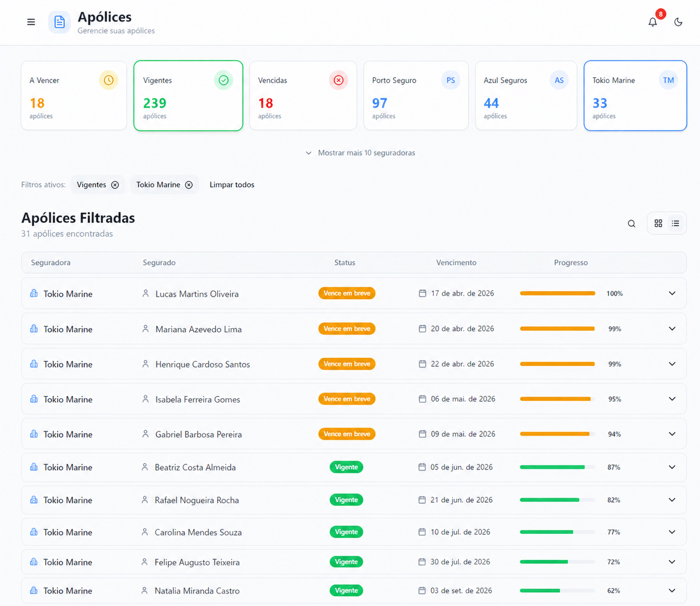The height and width of the screenshot is (606, 700).
Task: Click calendar icon beside 09 de mai. de 2026
Action: 422,434
